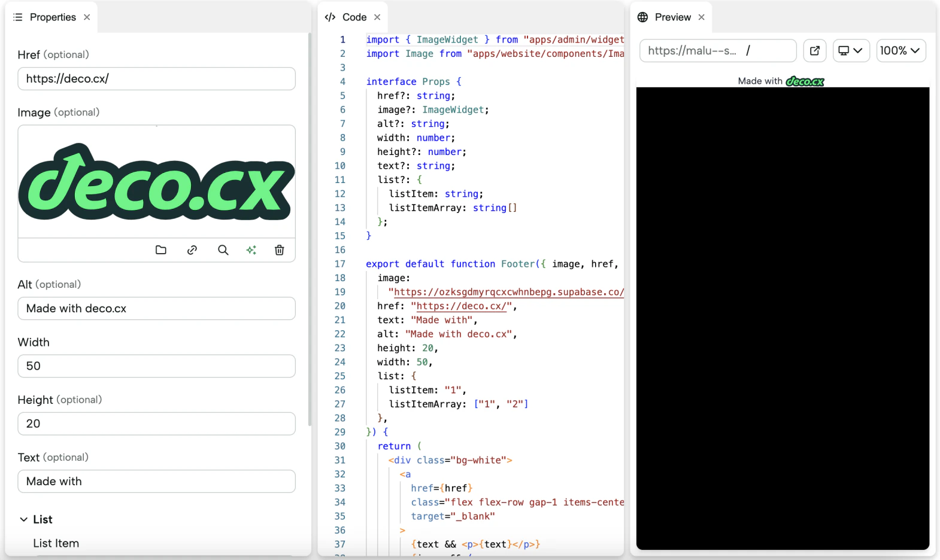Click the Height input field
Image resolution: width=940 pixels, height=560 pixels.
click(x=156, y=424)
